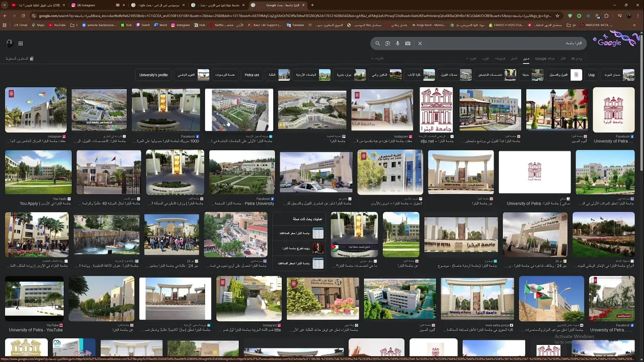Switch to the YouTube browser tab
Image resolution: width=644 pixels, height=362 pixels.
tap(38, 5)
